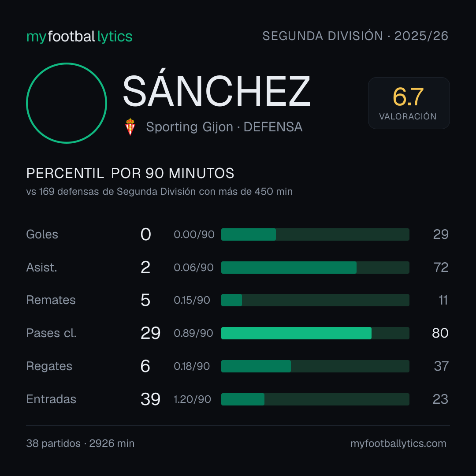This screenshot has height=476, width=476.
Task: Click the Percentil por 90 minutos heading
Action: click(x=130, y=173)
